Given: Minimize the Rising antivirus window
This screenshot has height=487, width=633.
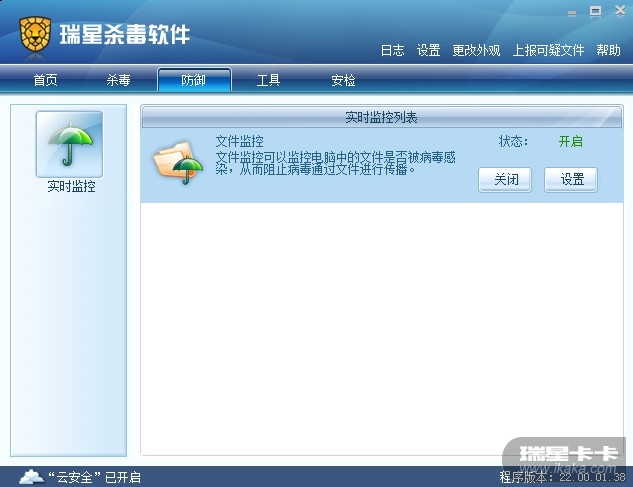Looking at the screenshot, I should click(572, 13).
